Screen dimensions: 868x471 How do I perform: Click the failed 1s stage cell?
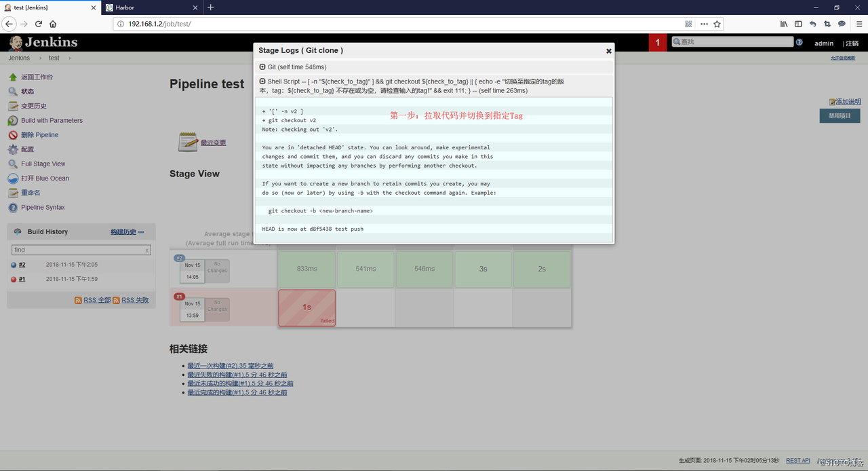tap(307, 307)
